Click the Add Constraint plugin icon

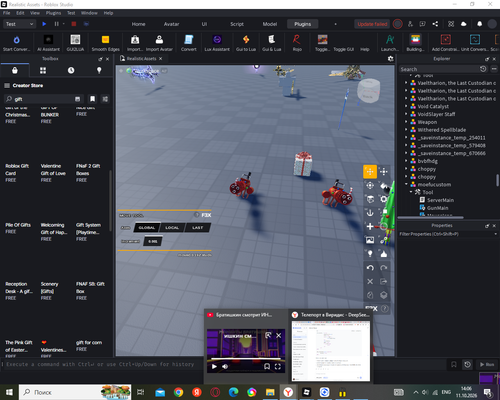(446, 40)
